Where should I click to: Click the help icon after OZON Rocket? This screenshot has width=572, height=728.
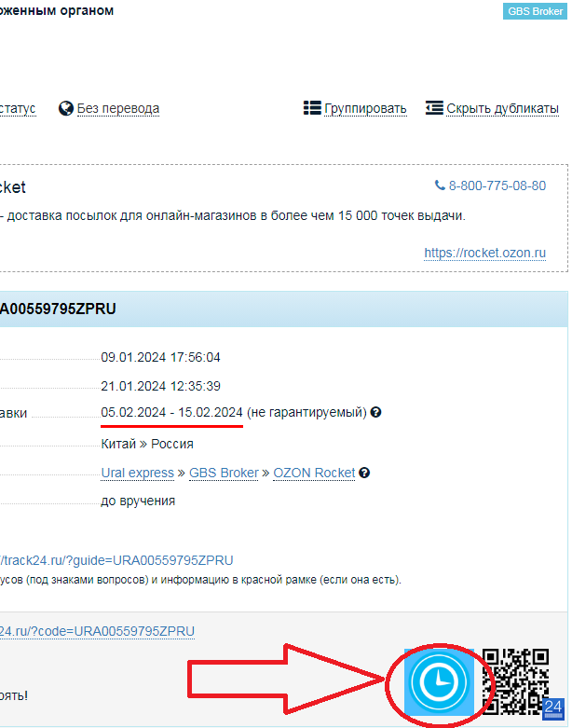pyautogui.click(x=364, y=473)
